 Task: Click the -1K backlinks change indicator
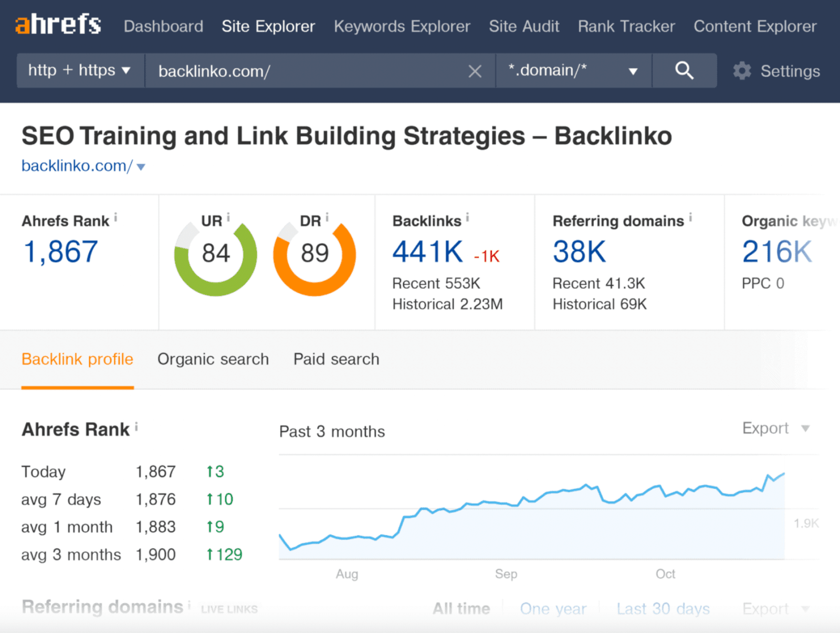pos(487,256)
